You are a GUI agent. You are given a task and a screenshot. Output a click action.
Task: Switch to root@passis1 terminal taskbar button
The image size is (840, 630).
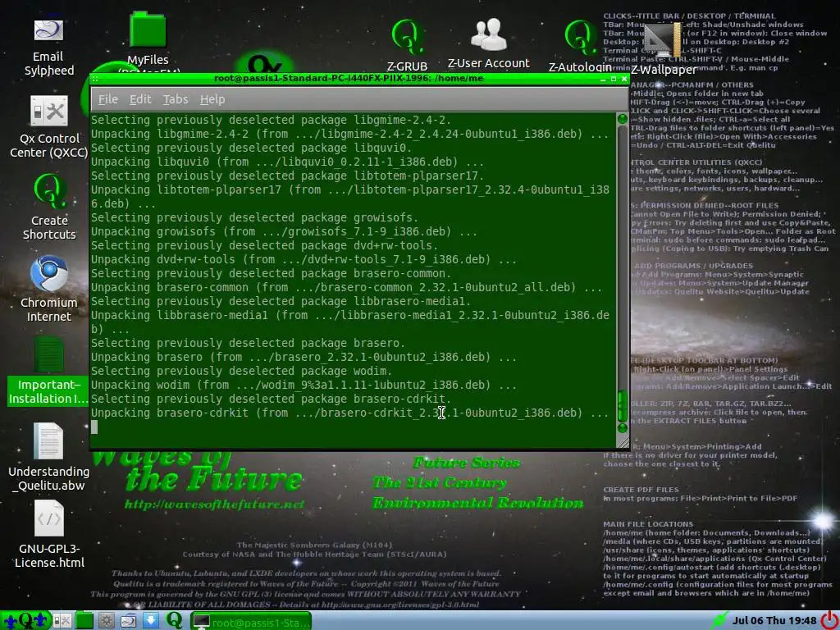pyautogui.click(x=251, y=622)
